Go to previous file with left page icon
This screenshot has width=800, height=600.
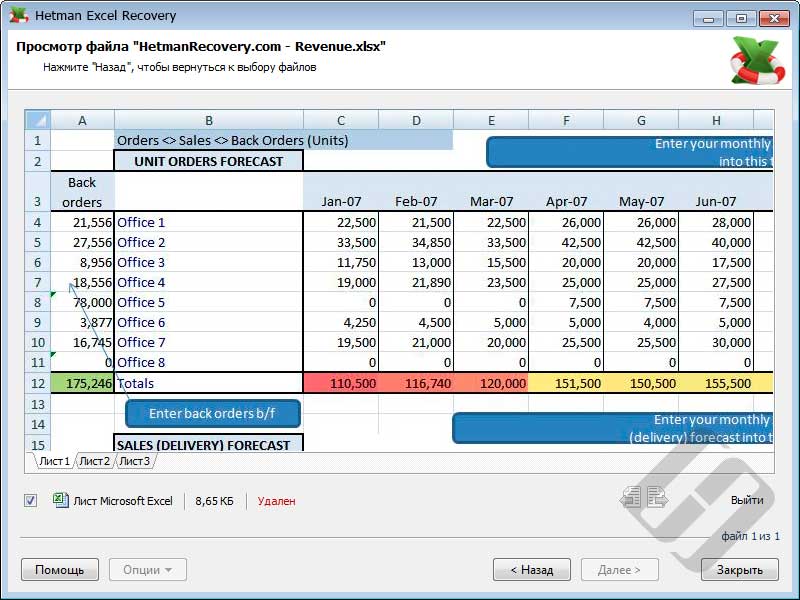(x=631, y=497)
